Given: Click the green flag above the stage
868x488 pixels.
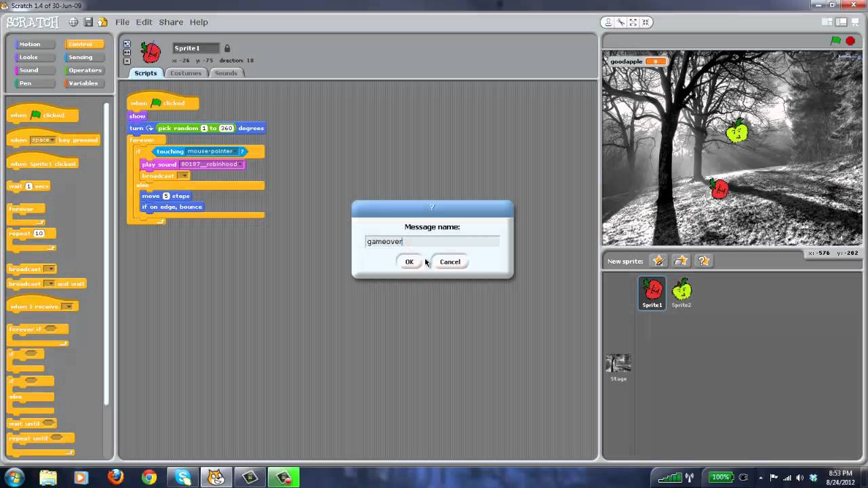Looking at the screenshot, I should pos(836,41).
